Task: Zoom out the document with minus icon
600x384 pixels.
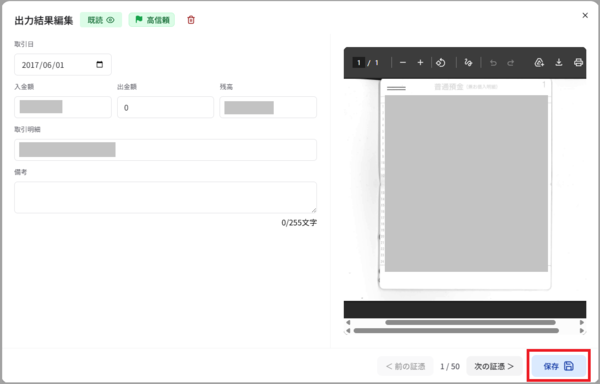Action: click(x=403, y=62)
